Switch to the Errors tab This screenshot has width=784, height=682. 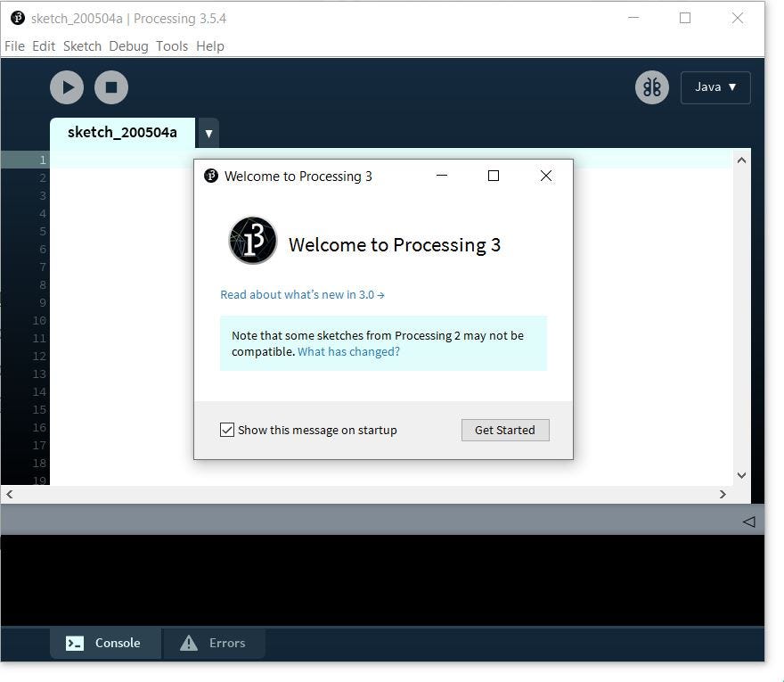pyautogui.click(x=214, y=643)
